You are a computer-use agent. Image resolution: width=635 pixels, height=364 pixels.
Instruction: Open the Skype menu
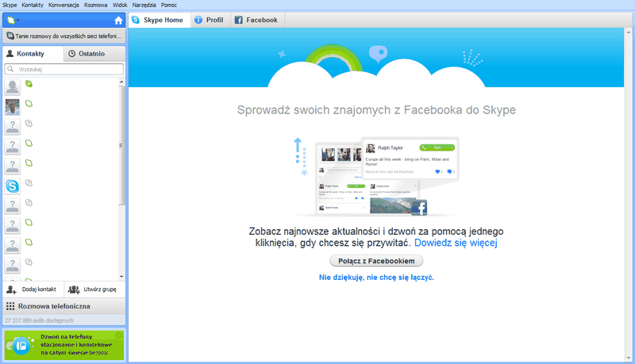click(10, 5)
